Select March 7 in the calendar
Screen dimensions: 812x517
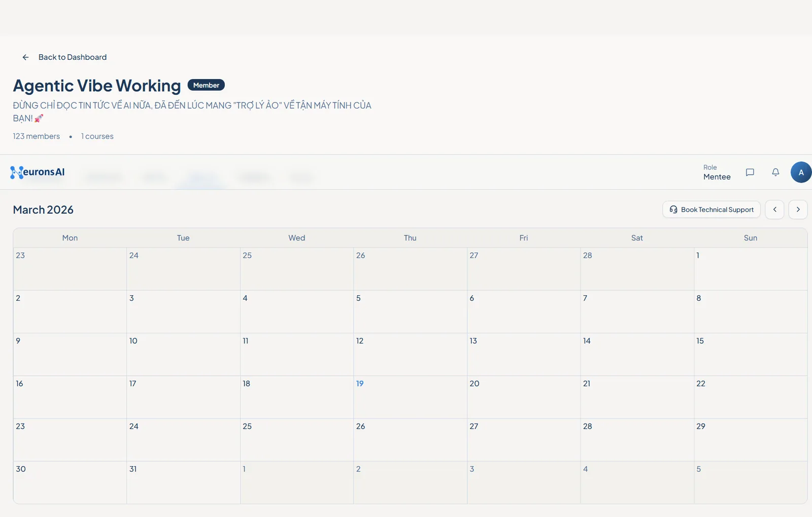click(x=637, y=312)
